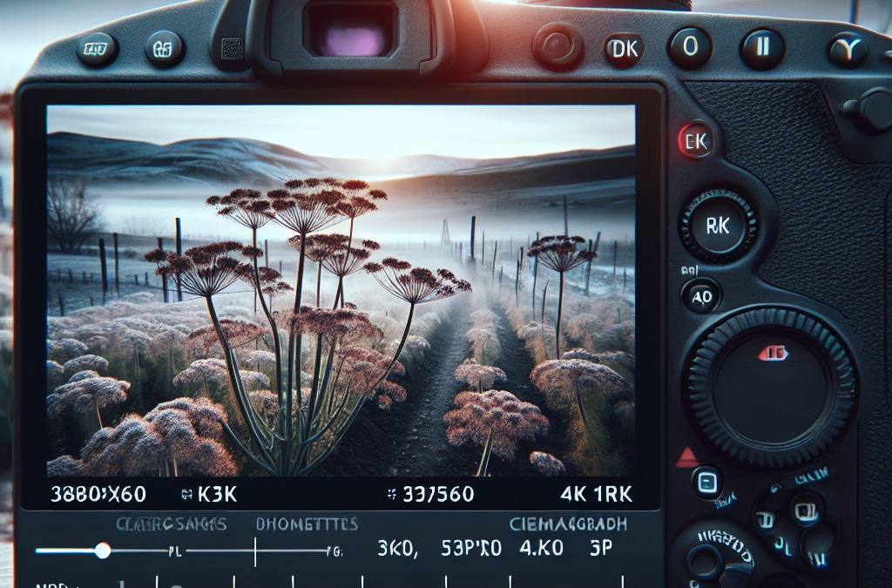Tap the DK button on top
The height and width of the screenshot is (588, 892).
[624, 50]
